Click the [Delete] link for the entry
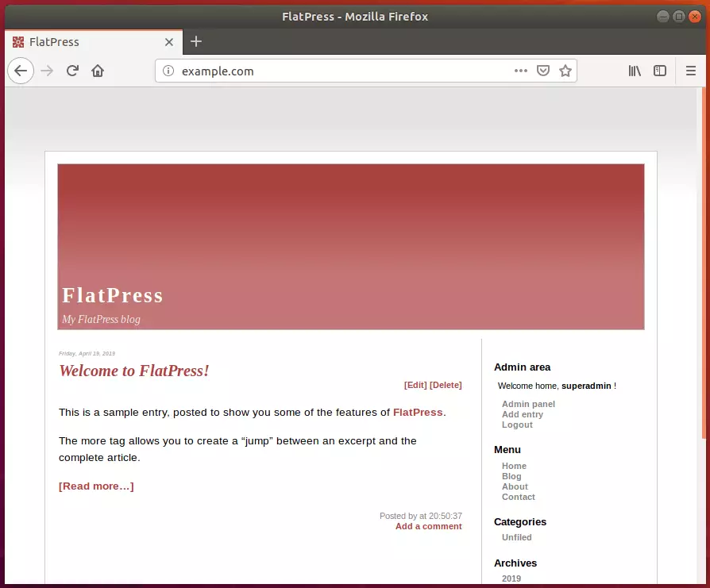 tap(446, 385)
